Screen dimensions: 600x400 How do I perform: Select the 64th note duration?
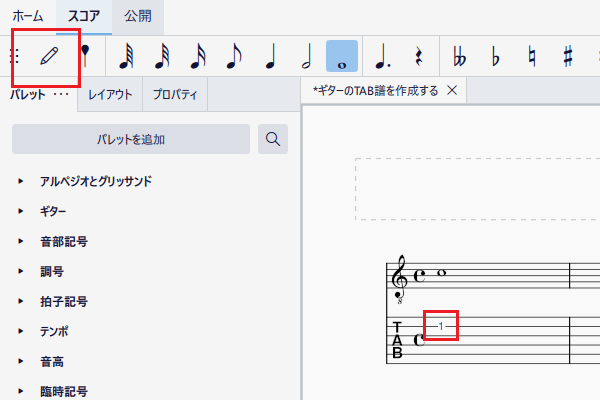point(126,56)
